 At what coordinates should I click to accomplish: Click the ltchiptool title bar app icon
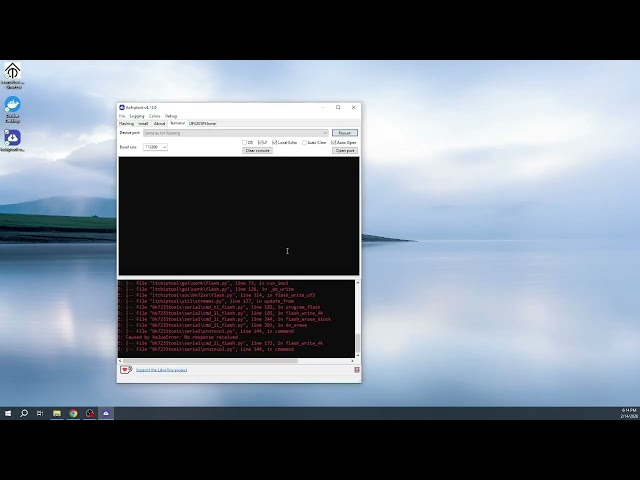pos(122,107)
